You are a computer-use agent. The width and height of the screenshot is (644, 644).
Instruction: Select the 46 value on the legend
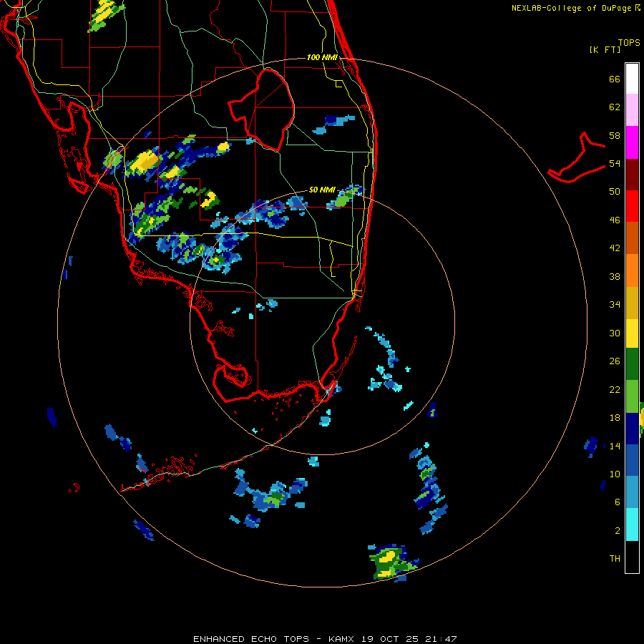[615, 220]
